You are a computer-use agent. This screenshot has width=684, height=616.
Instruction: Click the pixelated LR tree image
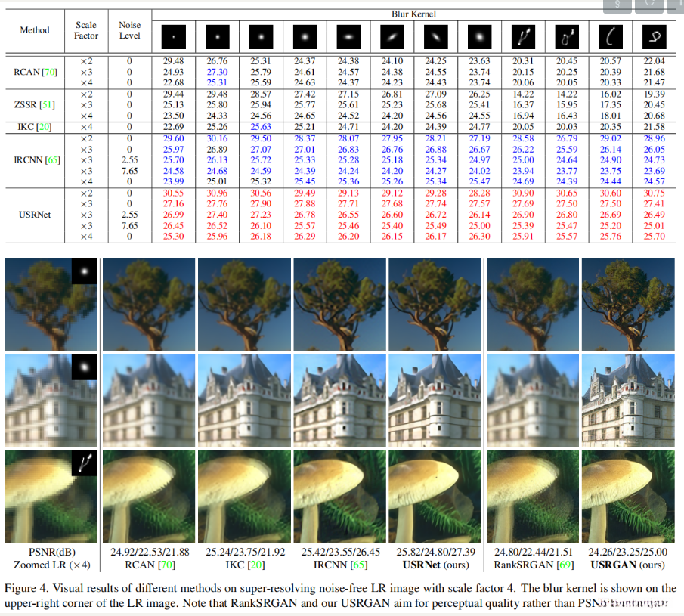tap(51, 305)
